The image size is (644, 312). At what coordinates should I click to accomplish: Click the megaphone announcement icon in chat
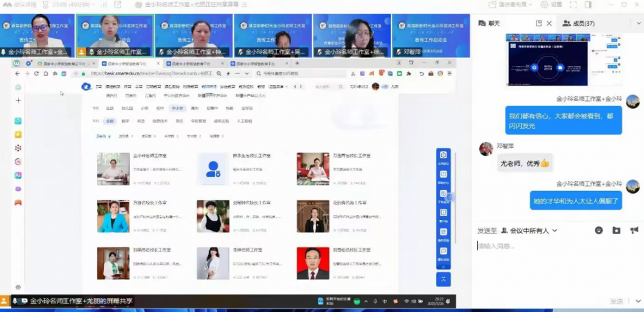click(x=634, y=230)
